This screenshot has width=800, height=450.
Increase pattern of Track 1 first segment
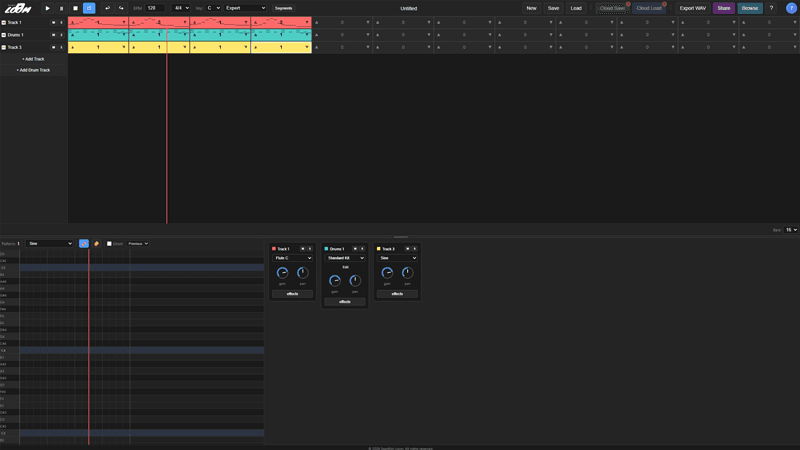72,22
